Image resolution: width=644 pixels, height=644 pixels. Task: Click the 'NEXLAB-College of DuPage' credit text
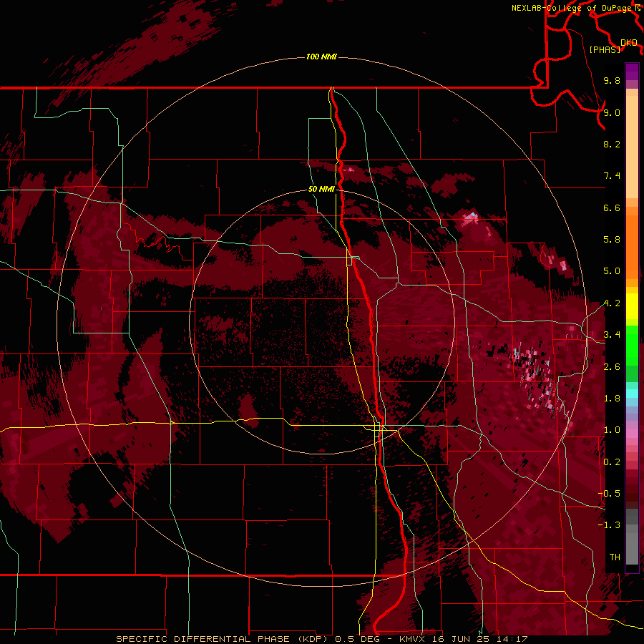pyautogui.click(x=571, y=8)
